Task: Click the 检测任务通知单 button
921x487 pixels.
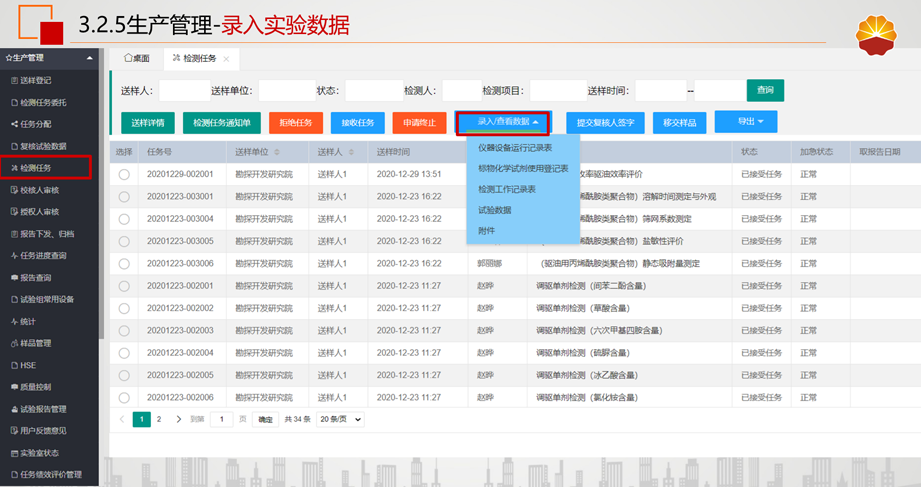Action: (x=222, y=123)
